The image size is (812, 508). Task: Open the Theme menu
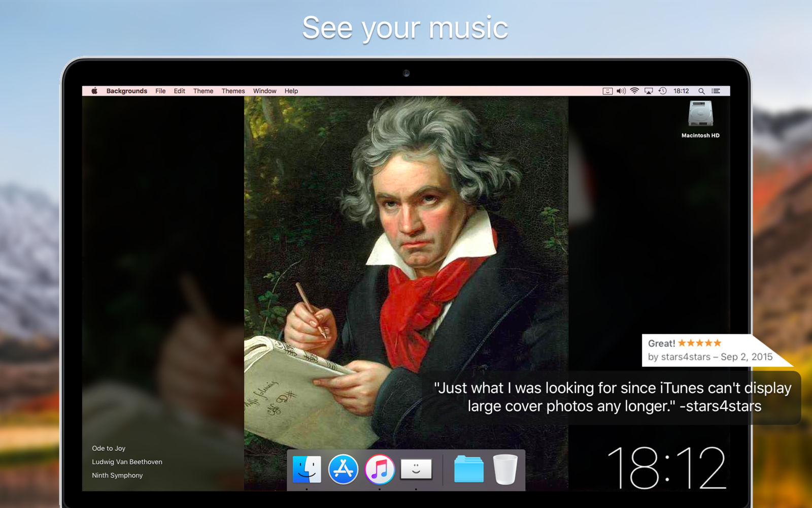coord(203,91)
